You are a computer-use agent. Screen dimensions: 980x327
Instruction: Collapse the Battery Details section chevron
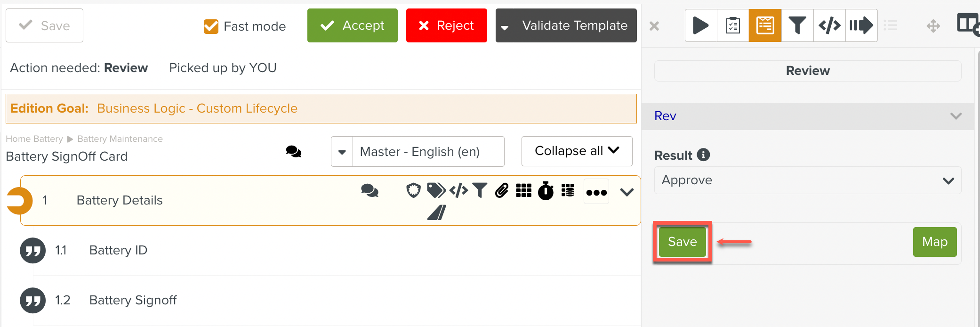[x=627, y=192]
